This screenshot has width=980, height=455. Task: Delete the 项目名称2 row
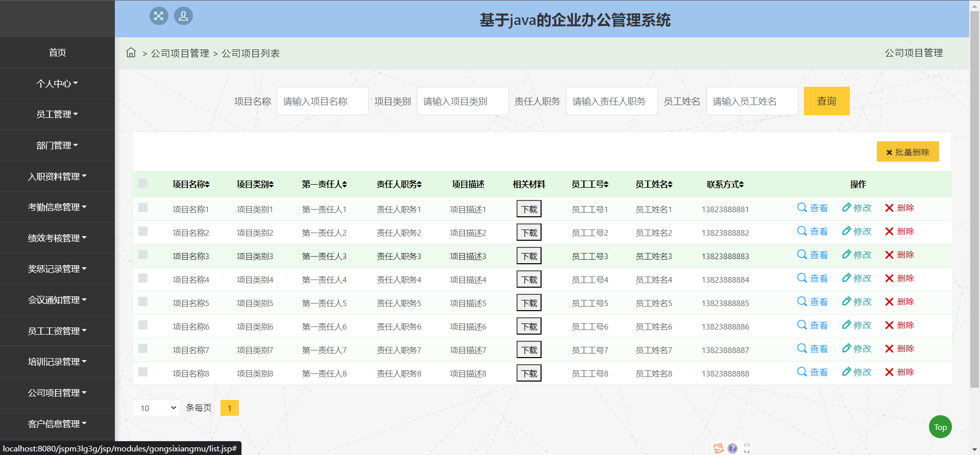click(899, 231)
